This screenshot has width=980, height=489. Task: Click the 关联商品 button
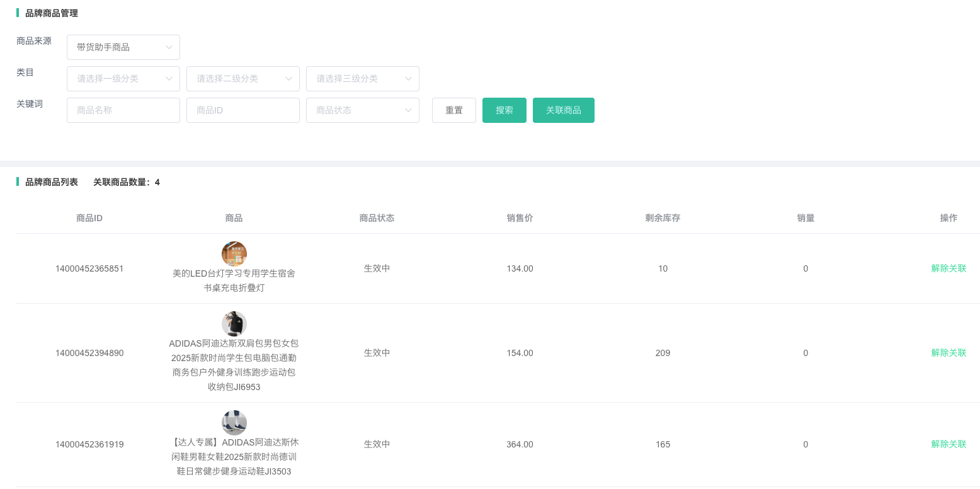click(563, 110)
